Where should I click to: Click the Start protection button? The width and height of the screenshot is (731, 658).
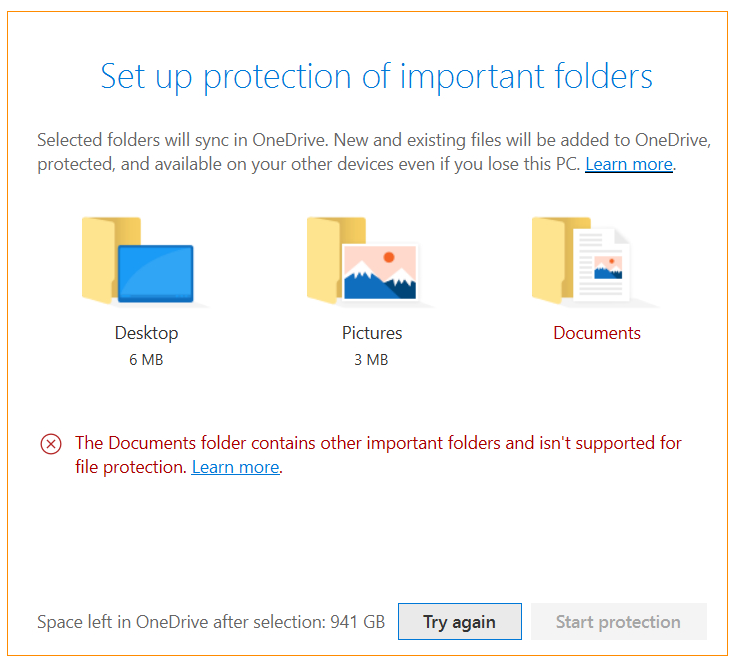pyautogui.click(x=619, y=621)
